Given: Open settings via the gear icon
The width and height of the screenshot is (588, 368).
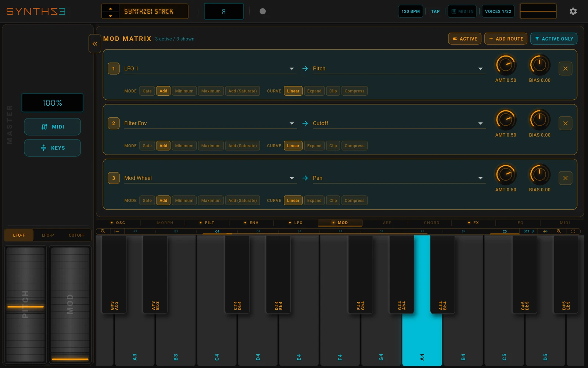Looking at the screenshot, I should pos(573,11).
